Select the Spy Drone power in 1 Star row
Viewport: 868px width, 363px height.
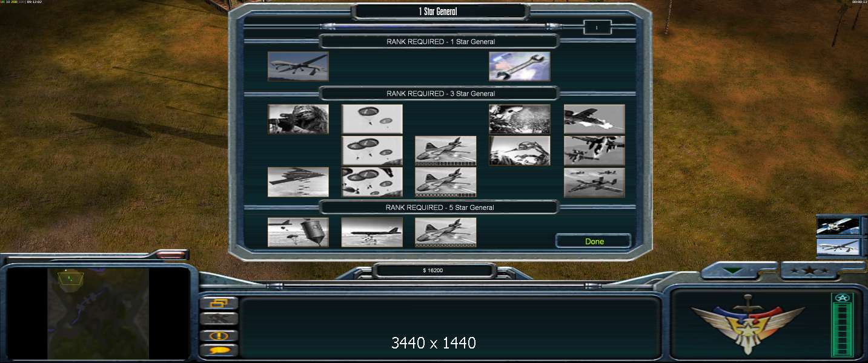point(298,66)
